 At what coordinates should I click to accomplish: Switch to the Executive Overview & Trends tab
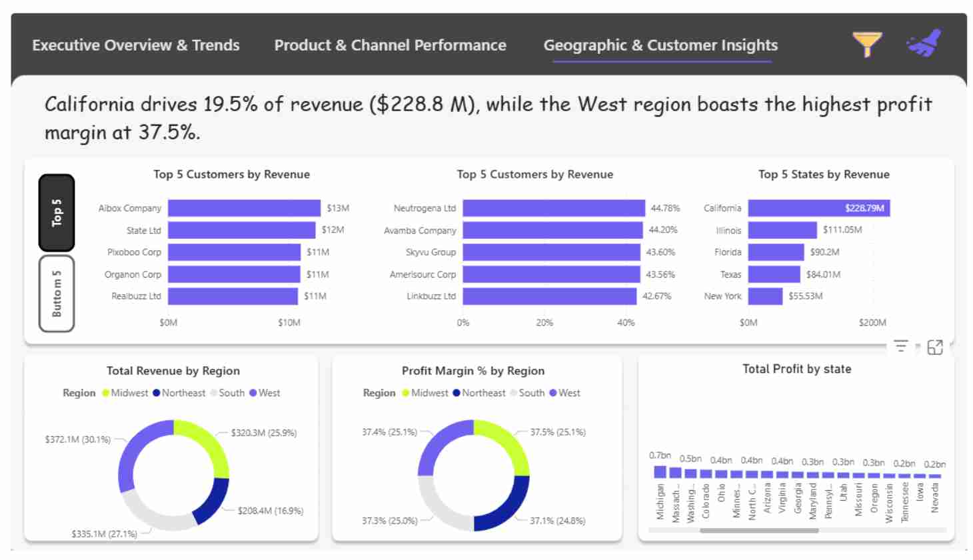135,45
